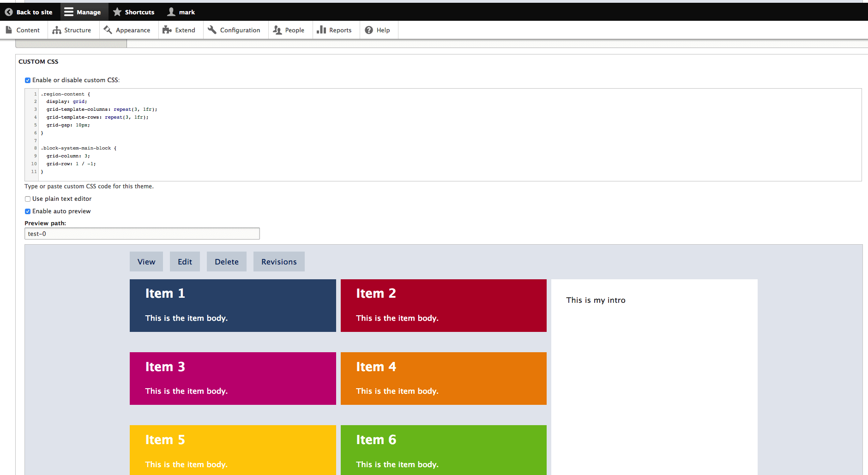Open the Configuration wrench icon

[212, 30]
